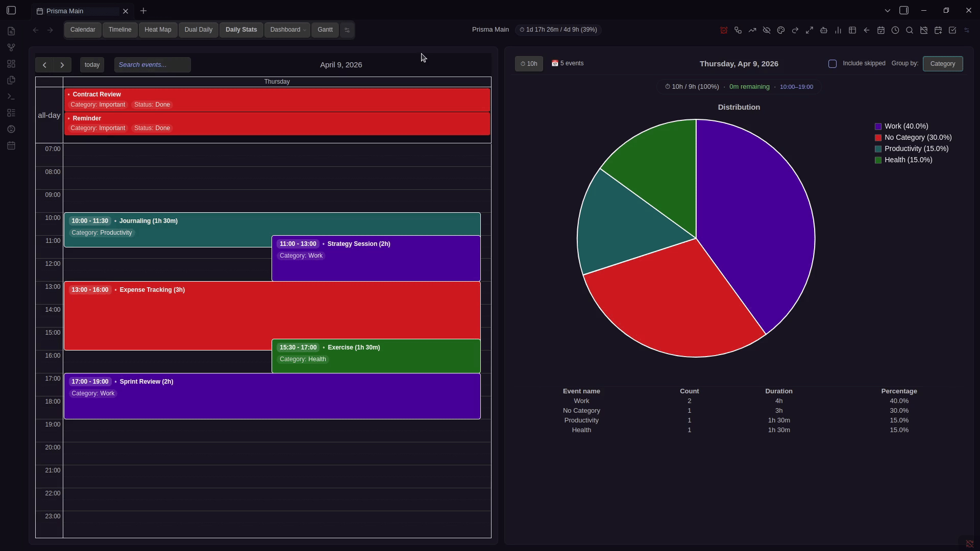The image size is (980, 551).
Task: Focus the Search events input field
Action: [152, 65]
